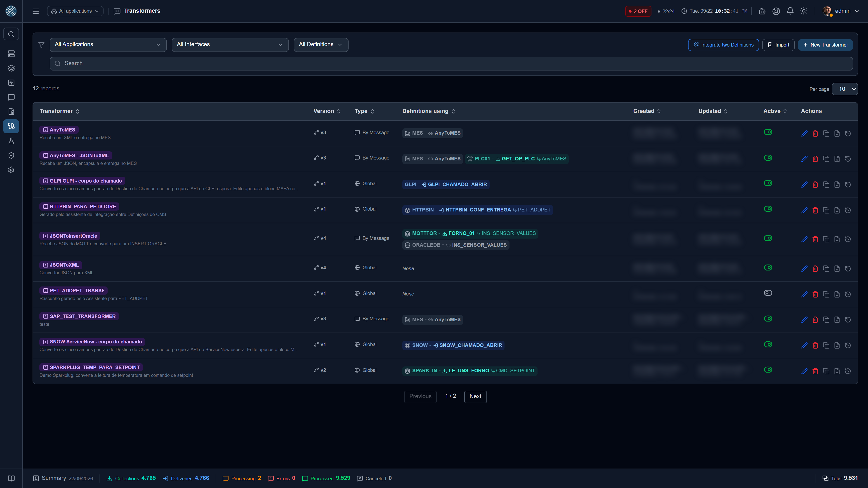The image size is (868, 488).
Task: Toggle active state of AnyToMES
Action: point(768,132)
